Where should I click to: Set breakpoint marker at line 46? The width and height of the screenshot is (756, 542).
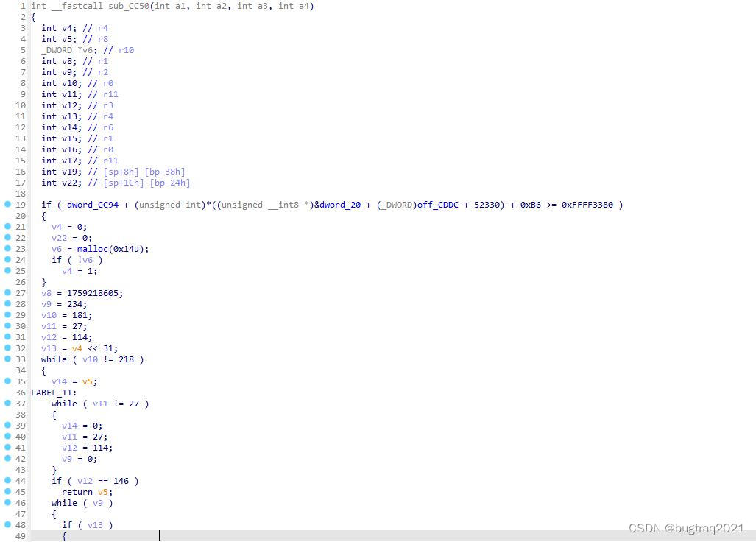point(7,503)
